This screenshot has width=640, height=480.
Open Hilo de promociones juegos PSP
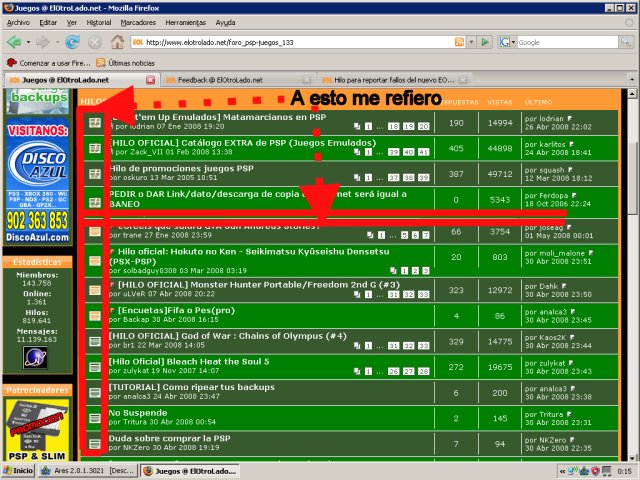tap(181, 169)
